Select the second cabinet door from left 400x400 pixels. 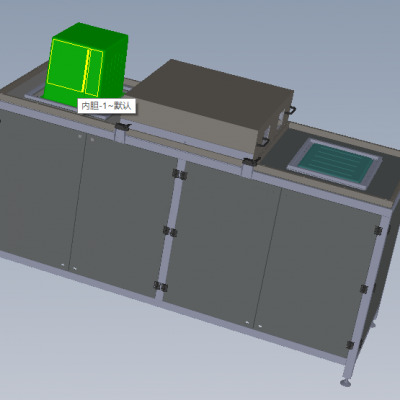pos(122,213)
